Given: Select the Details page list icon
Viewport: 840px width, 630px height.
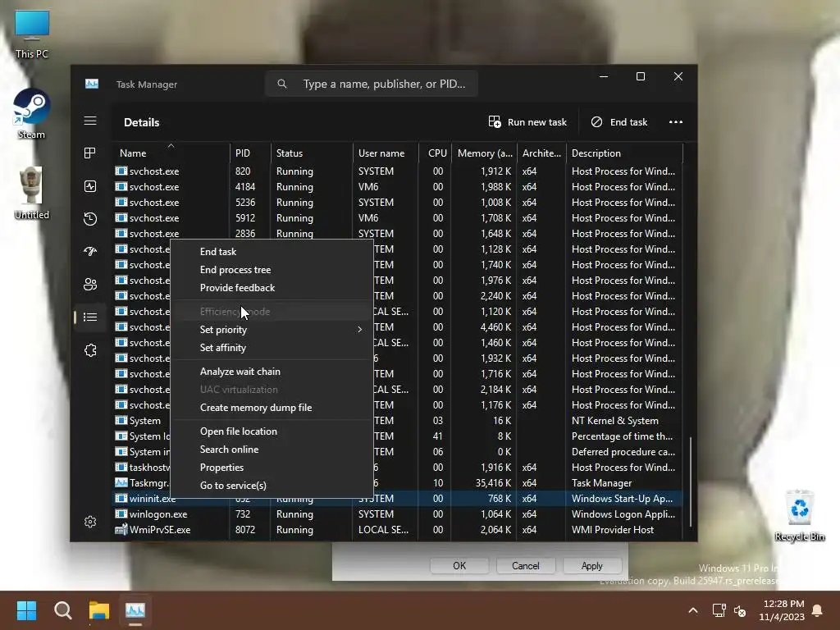Looking at the screenshot, I should click(90, 317).
